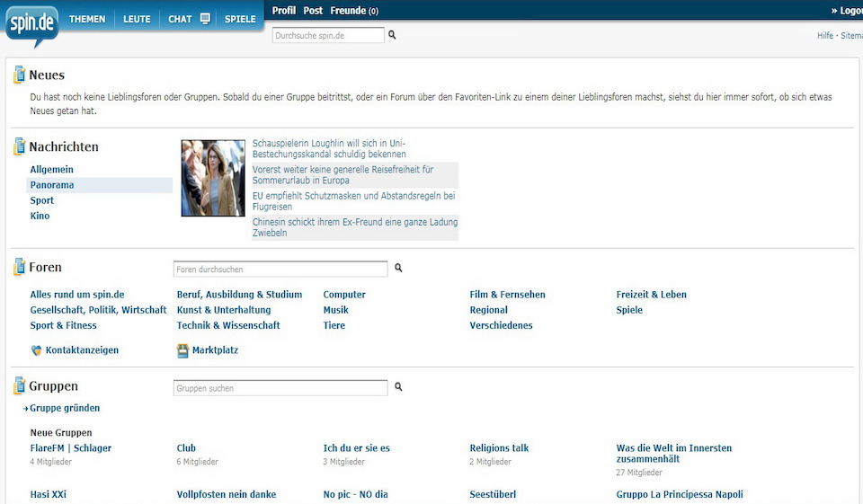Open the Computer forum

tap(344, 295)
